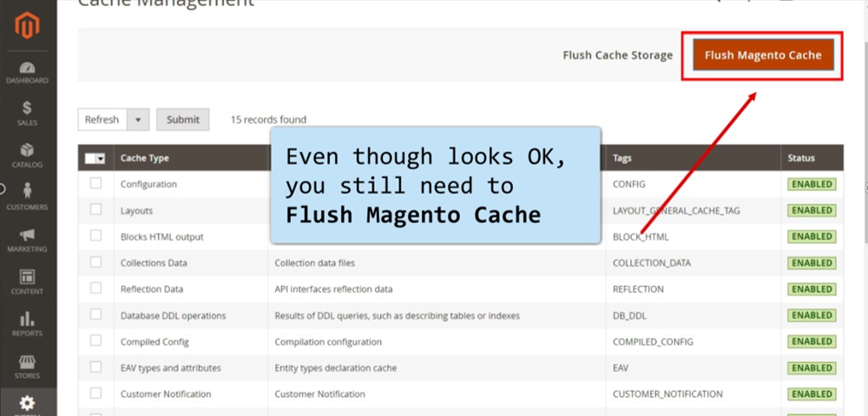This screenshot has width=868, height=416.
Task: Click ENABLED status for EAV types row
Action: pyautogui.click(x=812, y=368)
